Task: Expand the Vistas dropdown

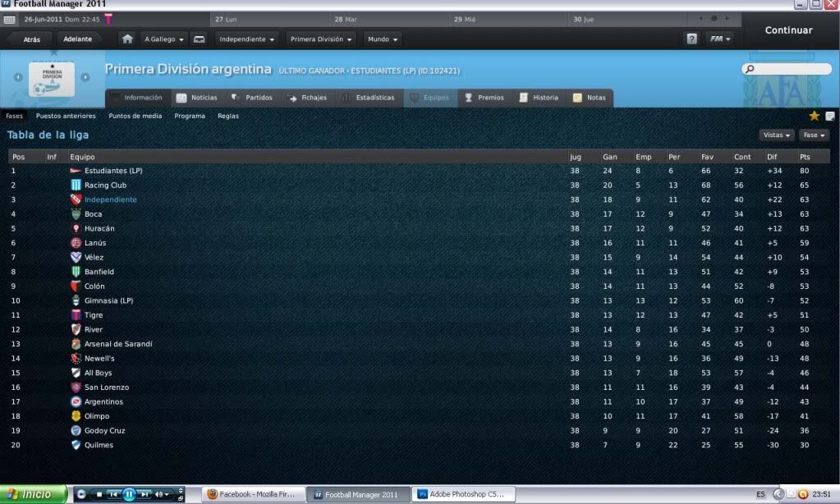Action: 777,135
